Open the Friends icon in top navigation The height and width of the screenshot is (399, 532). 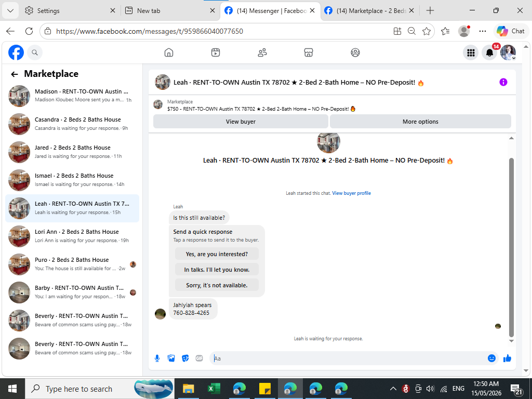(x=262, y=52)
